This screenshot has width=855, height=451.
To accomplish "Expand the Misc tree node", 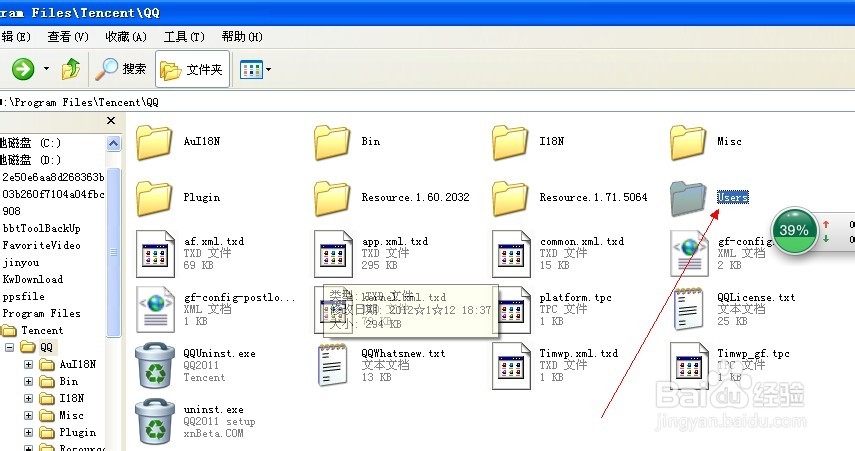I will (28, 415).
